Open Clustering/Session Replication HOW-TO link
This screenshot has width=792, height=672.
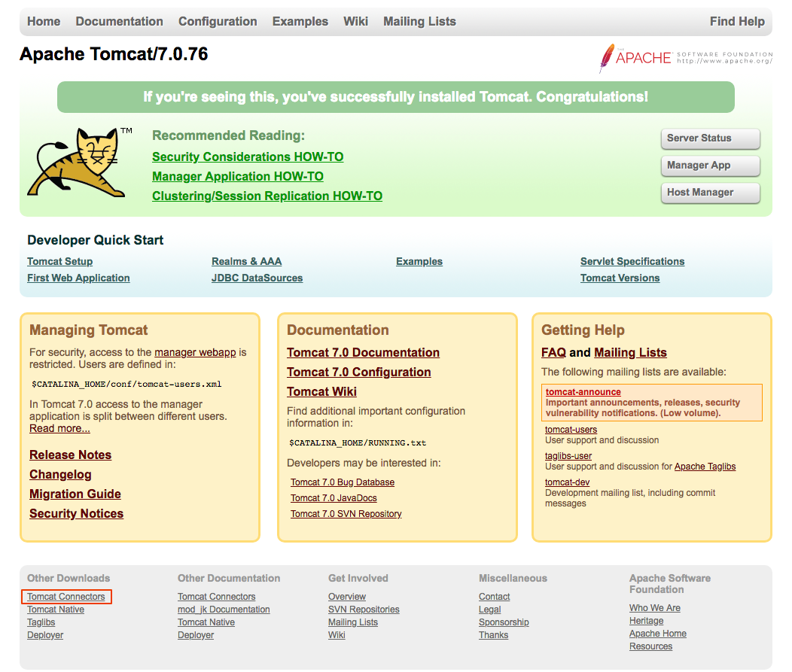coord(267,196)
